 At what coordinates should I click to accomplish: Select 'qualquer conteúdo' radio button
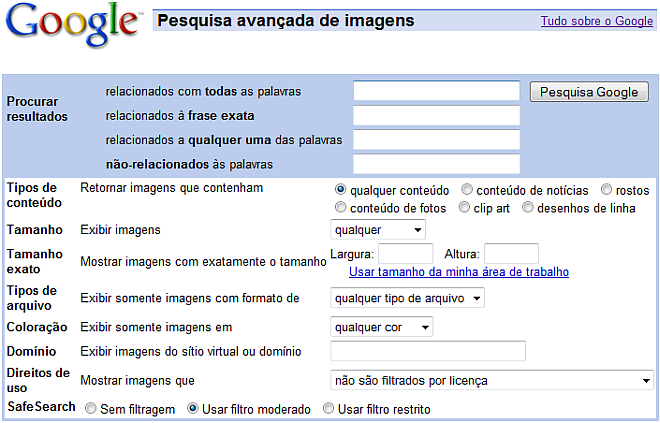340,190
